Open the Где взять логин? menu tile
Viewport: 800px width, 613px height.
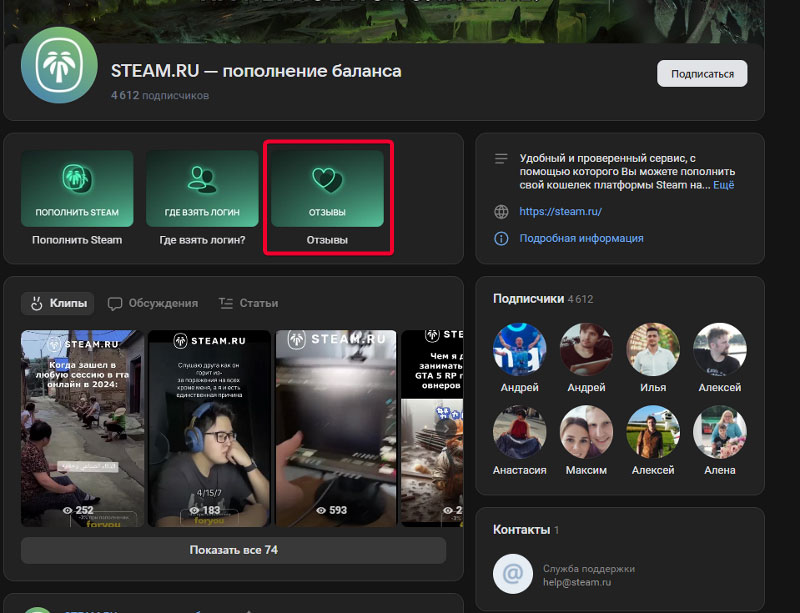click(202, 199)
